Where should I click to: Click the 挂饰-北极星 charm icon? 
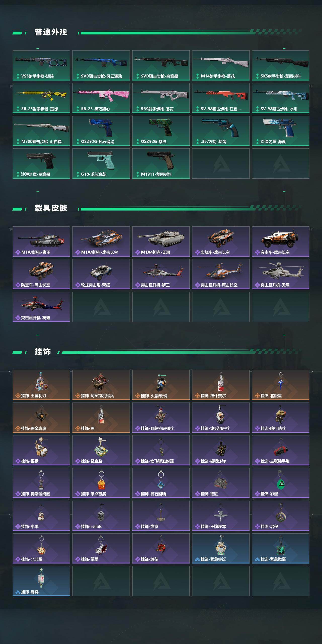(281, 385)
